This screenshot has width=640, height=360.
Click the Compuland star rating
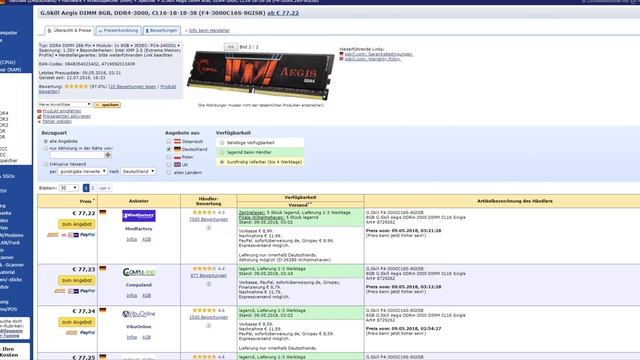point(204,269)
